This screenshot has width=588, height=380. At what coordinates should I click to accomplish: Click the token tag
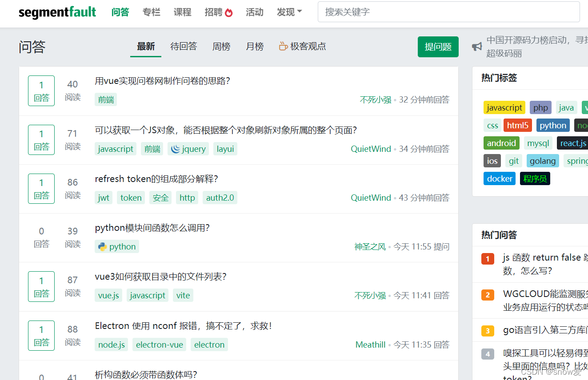[131, 198]
